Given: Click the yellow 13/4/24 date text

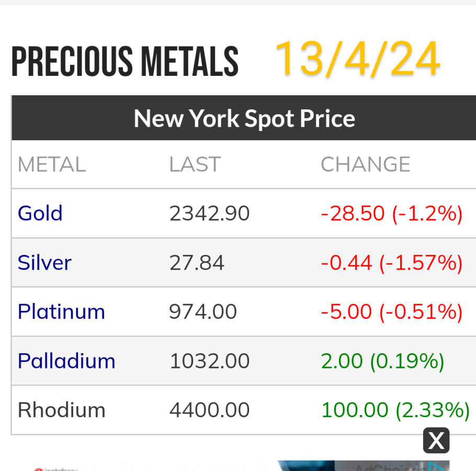Looking at the screenshot, I should pos(357,59).
